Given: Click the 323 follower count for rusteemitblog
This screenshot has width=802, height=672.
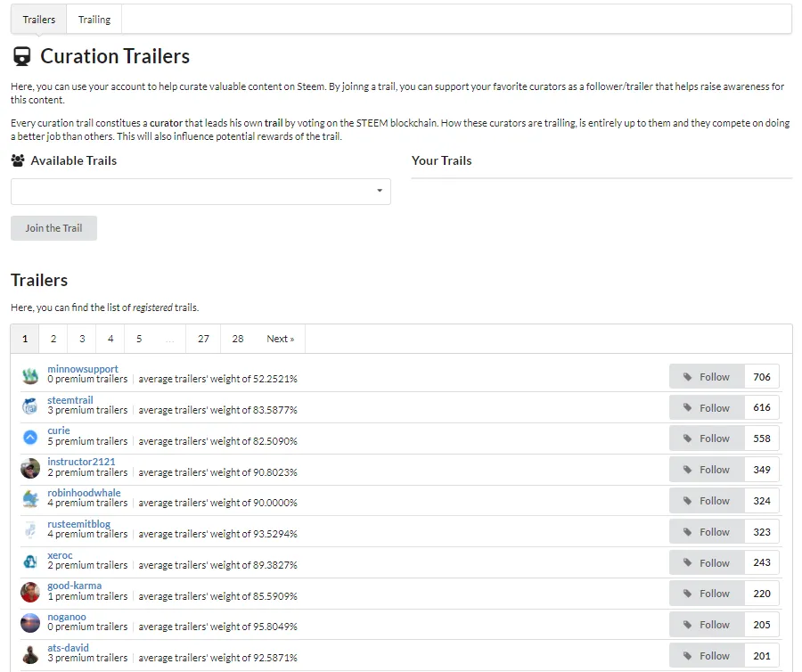Looking at the screenshot, I should (x=762, y=532).
